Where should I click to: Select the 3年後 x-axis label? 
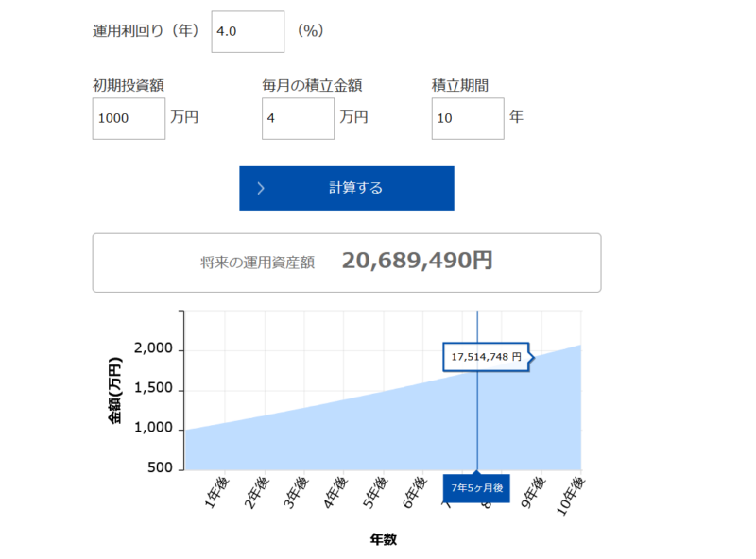[x=296, y=494]
